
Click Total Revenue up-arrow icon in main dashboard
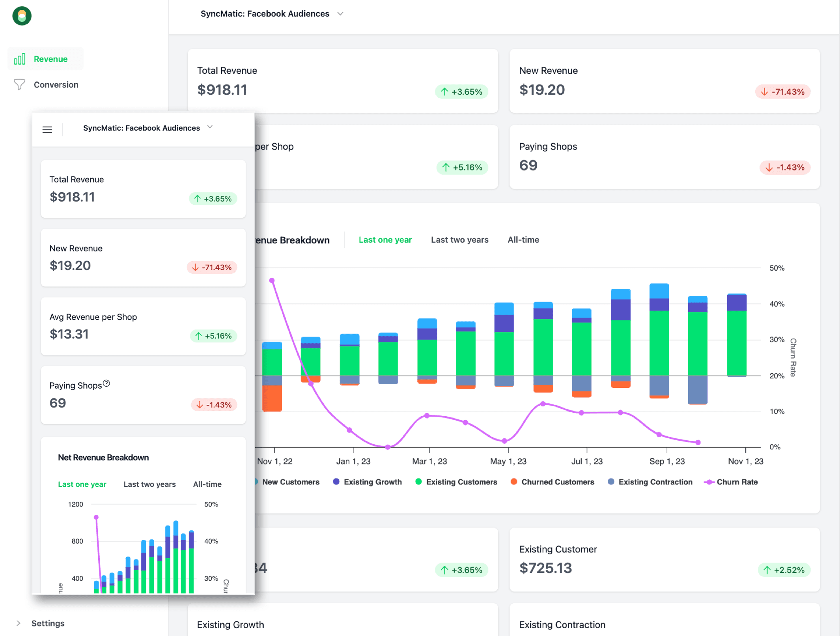pyautogui.click(x=444, y=92)
